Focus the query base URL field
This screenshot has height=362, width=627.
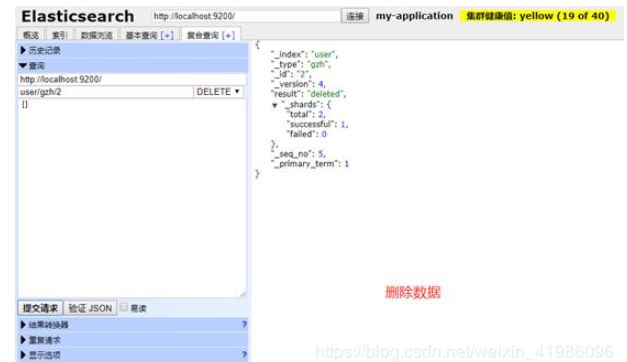click(132, 79)
